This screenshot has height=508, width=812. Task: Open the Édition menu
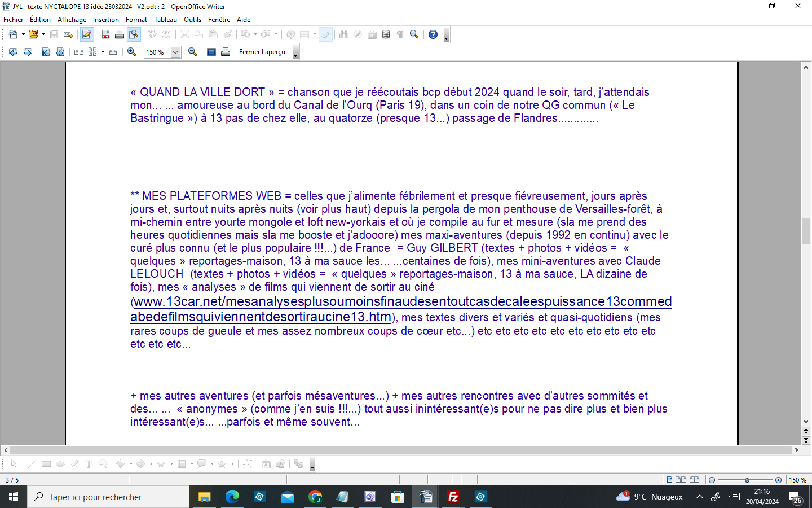click(x=40, y=20)
